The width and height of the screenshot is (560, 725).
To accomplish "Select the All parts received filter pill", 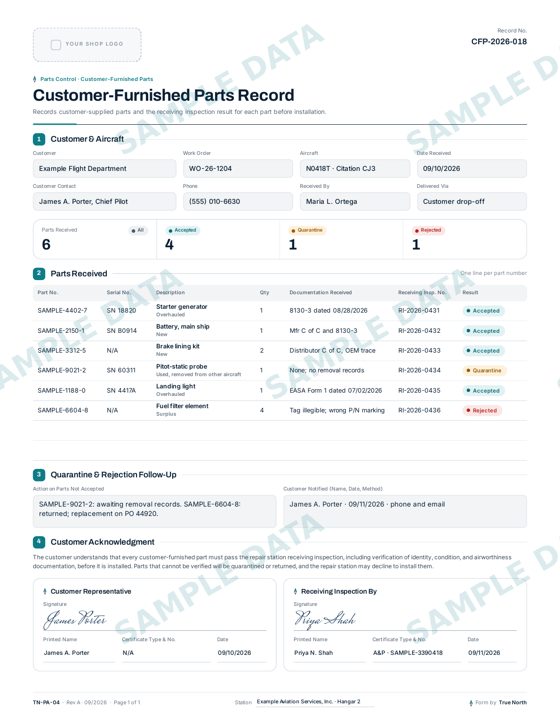I will click(x=138, y=230).
